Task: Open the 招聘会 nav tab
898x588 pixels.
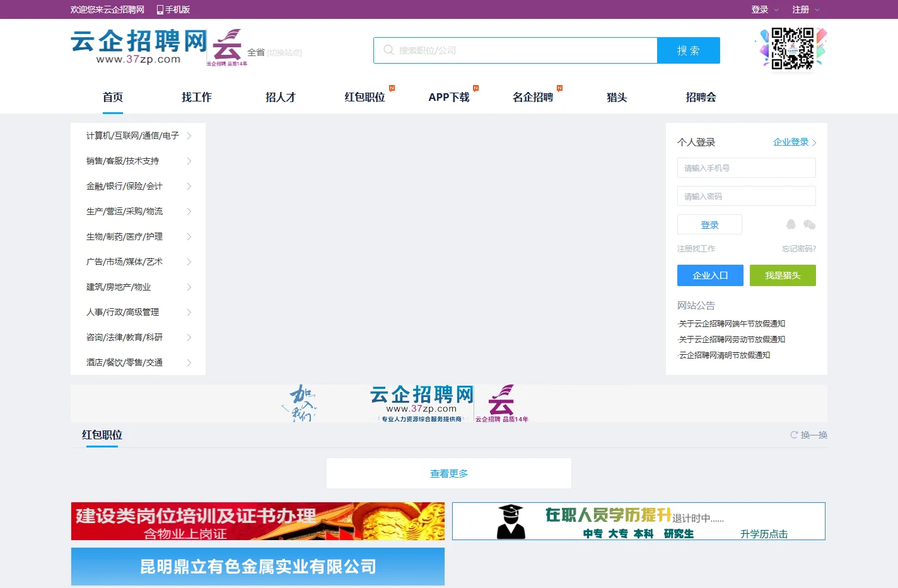Action: pos(701,97)
